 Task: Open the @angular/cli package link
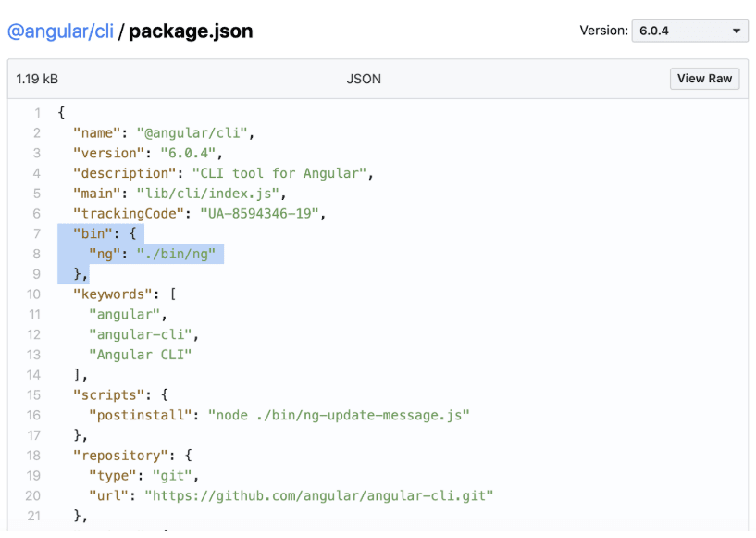61,31
